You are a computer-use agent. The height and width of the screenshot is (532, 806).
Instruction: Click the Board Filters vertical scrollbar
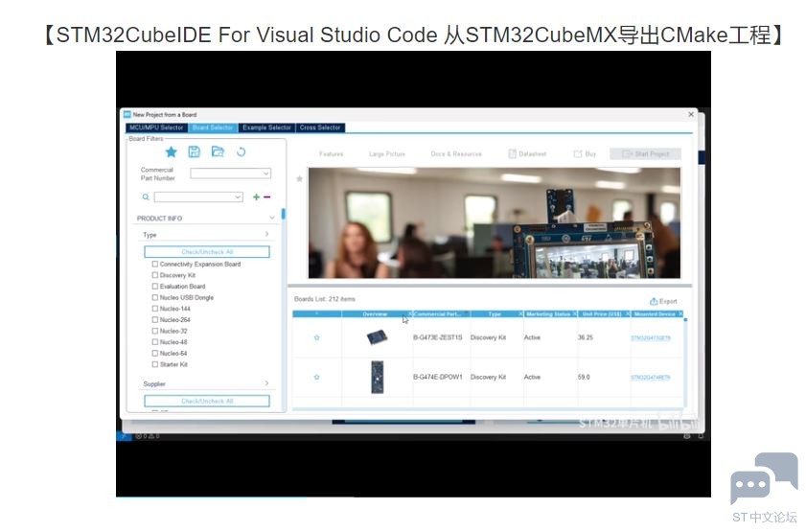(x=284, y=214)
